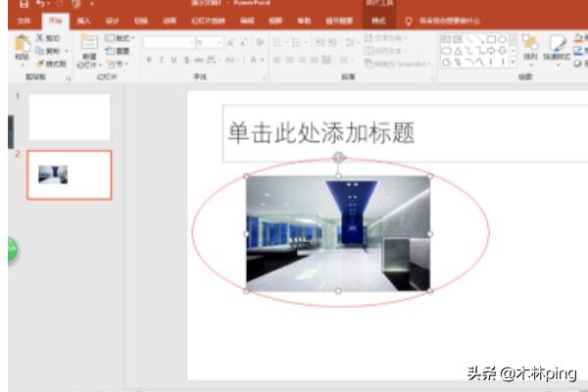Toggle align text left

coord(277,59)
